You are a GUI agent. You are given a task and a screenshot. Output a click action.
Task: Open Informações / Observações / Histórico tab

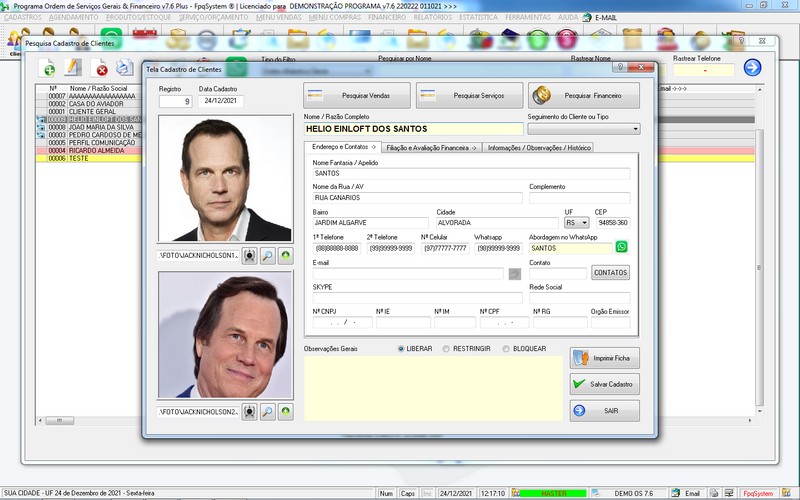[x=539, y=148]
